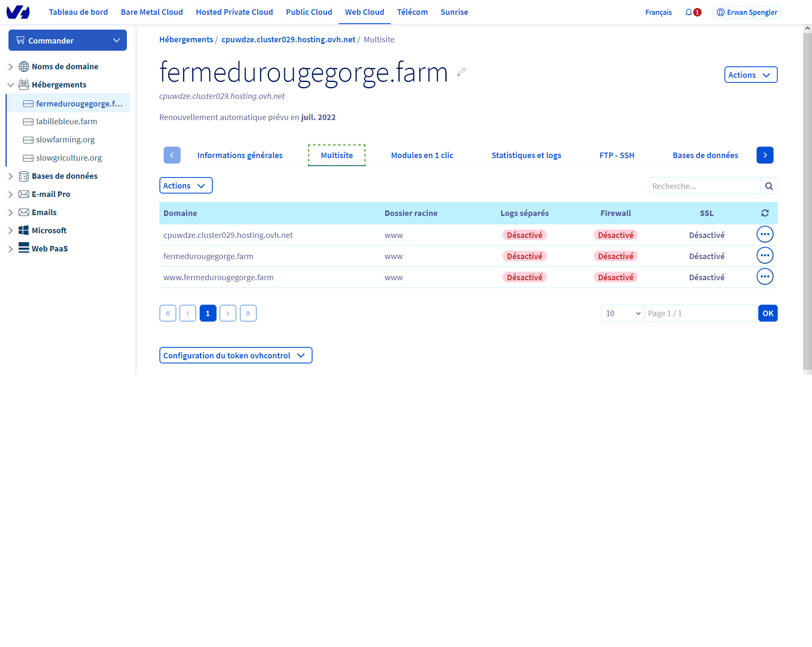Select the Multisite tab
Image resolution: width=812 pixels, height=647 pixels.
(337, 155)
